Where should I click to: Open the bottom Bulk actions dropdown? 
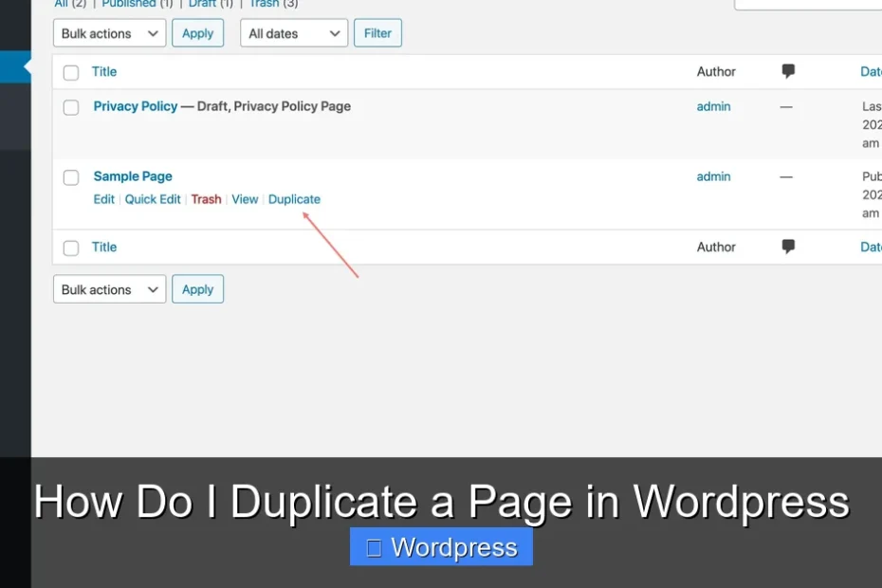point(110,289)
